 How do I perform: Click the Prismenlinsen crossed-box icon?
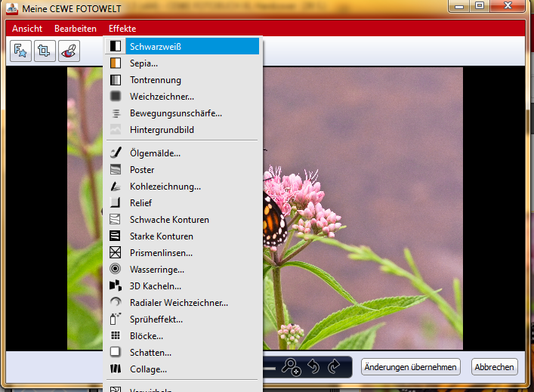point(115,252)
